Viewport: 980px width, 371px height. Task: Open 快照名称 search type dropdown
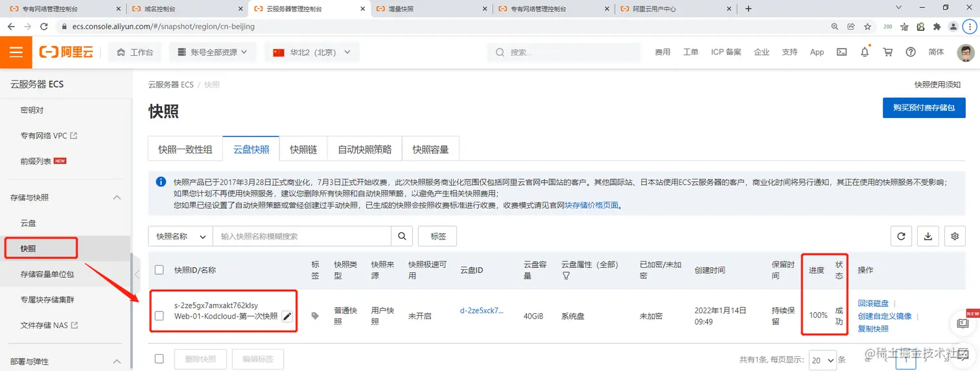(181, 236)
